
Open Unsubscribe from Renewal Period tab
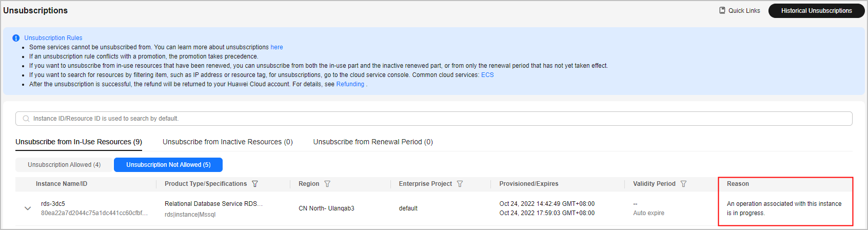[373, 142]
